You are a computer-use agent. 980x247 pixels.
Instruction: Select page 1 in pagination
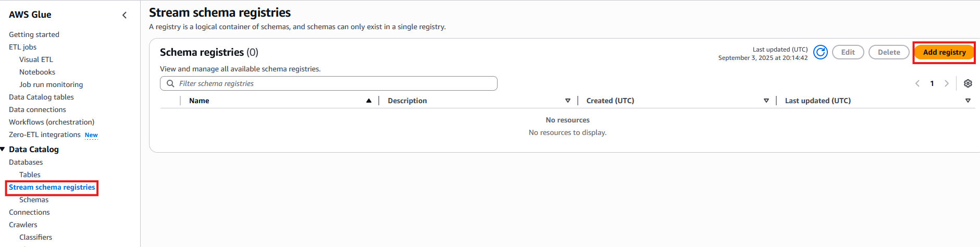pyautogui.click(x=932, y=83)
